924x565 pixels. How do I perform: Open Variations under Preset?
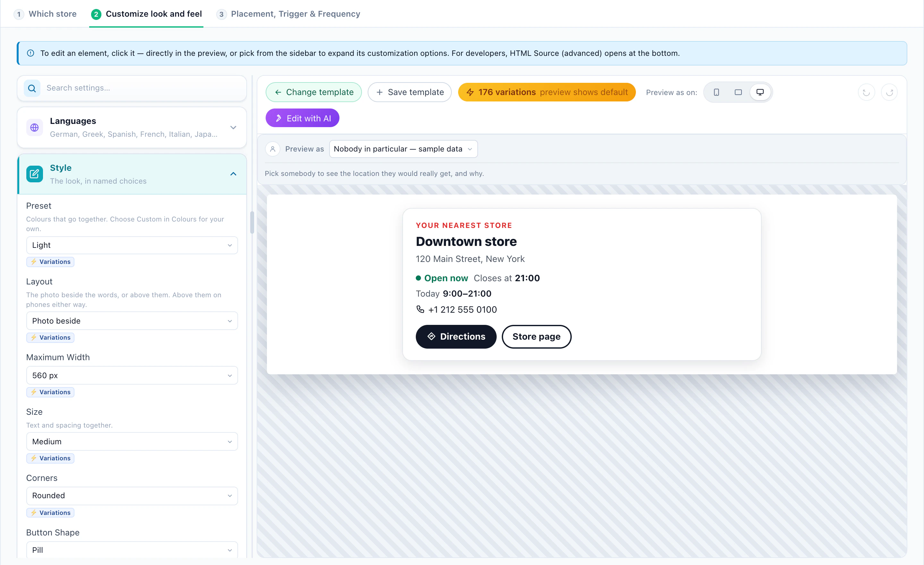(50, 262)
